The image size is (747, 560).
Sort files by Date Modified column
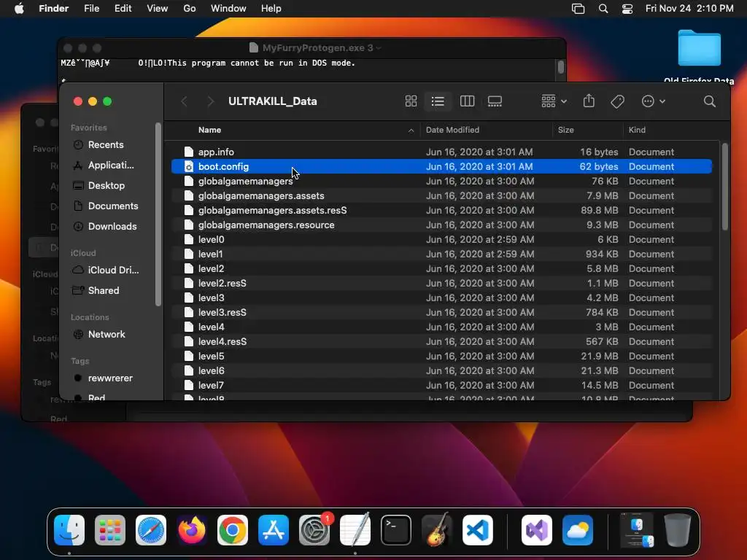point(452,130)
